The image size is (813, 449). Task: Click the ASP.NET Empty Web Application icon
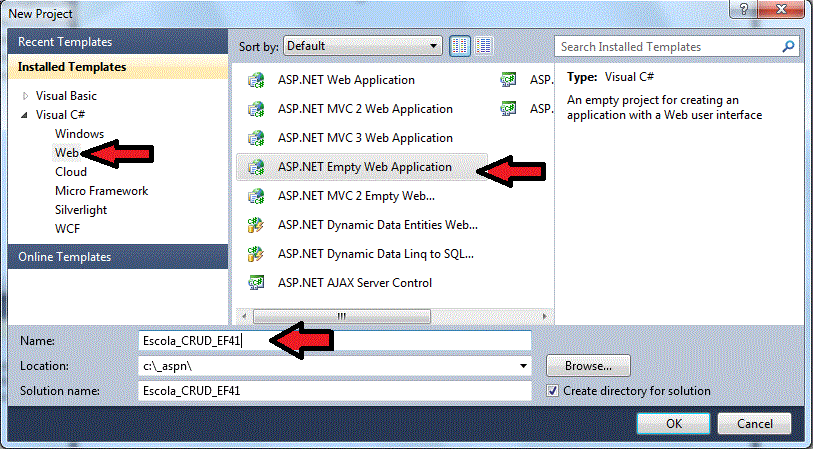(256, 167)
